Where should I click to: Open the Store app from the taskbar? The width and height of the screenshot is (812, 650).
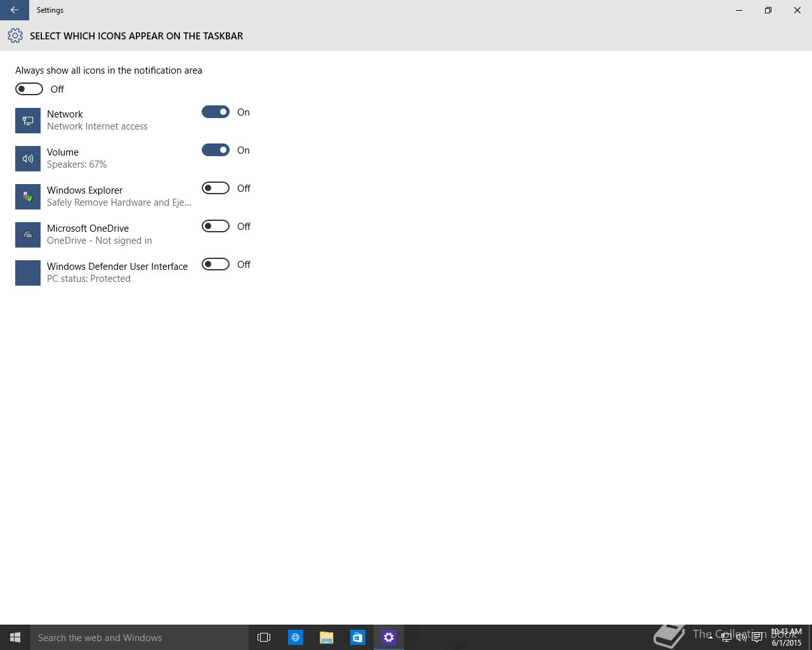[358, 637]
